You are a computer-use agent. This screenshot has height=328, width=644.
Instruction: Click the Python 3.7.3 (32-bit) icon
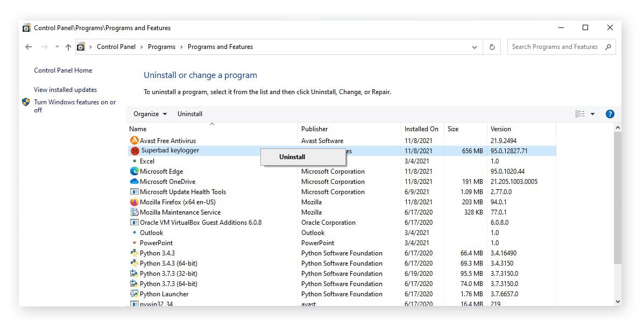click(134, 273)
